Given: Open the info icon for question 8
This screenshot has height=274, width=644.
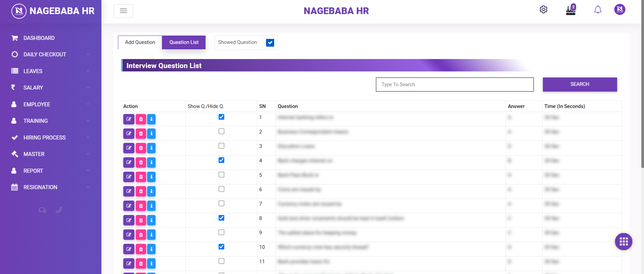Looking at the screenshot, I should 152,220.
